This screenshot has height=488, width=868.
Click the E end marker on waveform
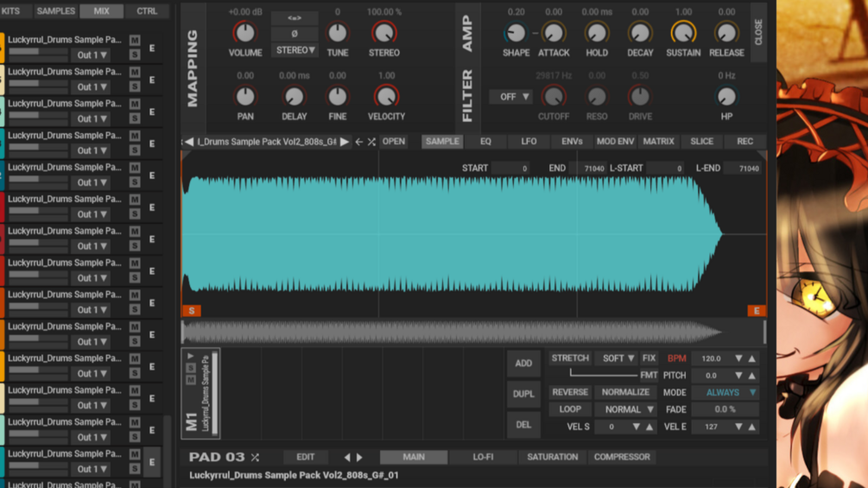point(757,310)
